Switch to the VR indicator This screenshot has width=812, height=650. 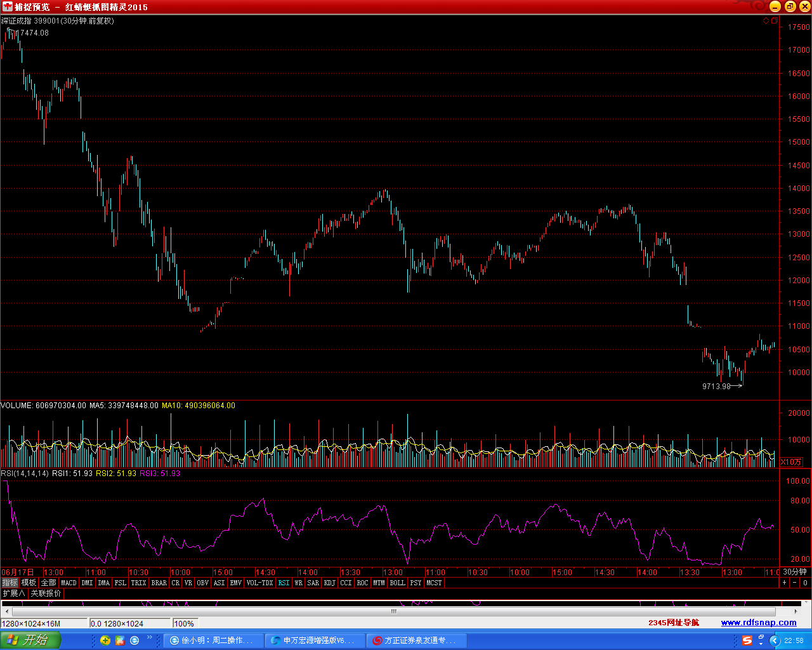pos(188,583)
